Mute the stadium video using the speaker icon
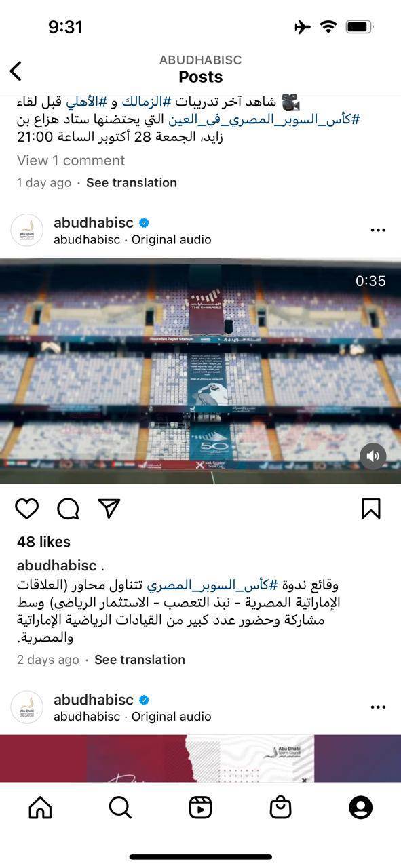401x868 pixels. click(373, 456)
